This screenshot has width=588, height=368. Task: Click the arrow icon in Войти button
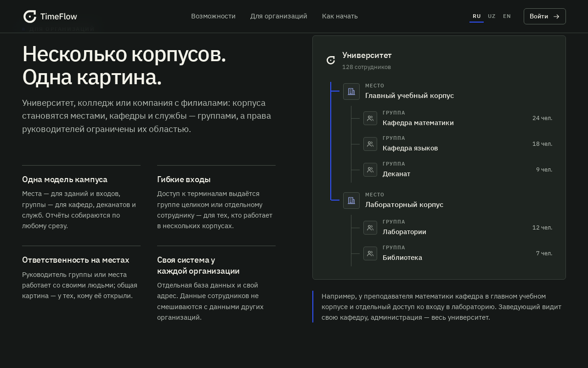coord(556,17)
